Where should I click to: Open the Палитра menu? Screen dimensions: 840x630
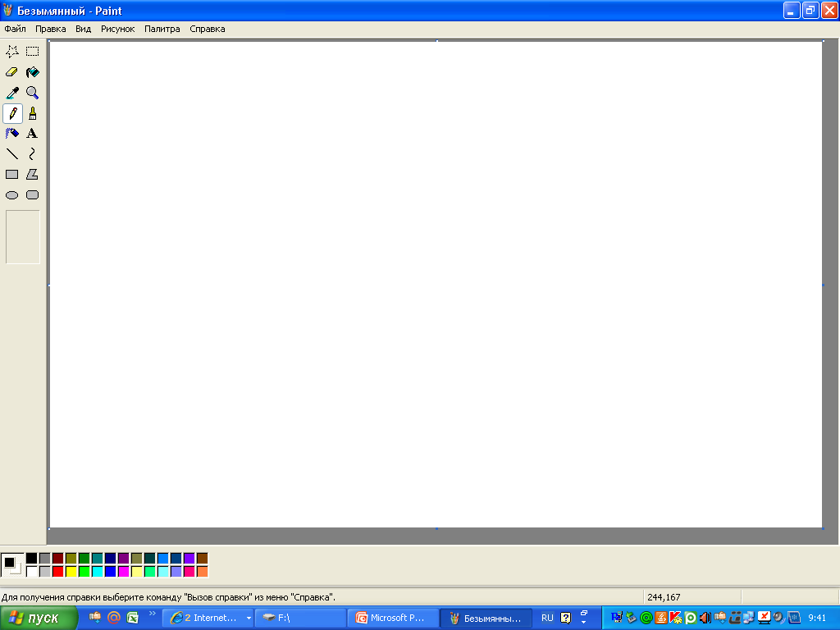(x=162, y=29)
